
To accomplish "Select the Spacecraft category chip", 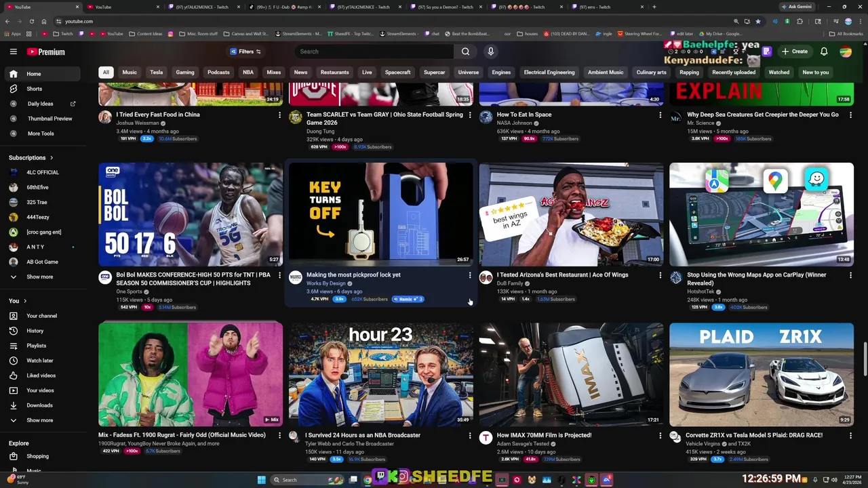I will [x=397, y=73].
